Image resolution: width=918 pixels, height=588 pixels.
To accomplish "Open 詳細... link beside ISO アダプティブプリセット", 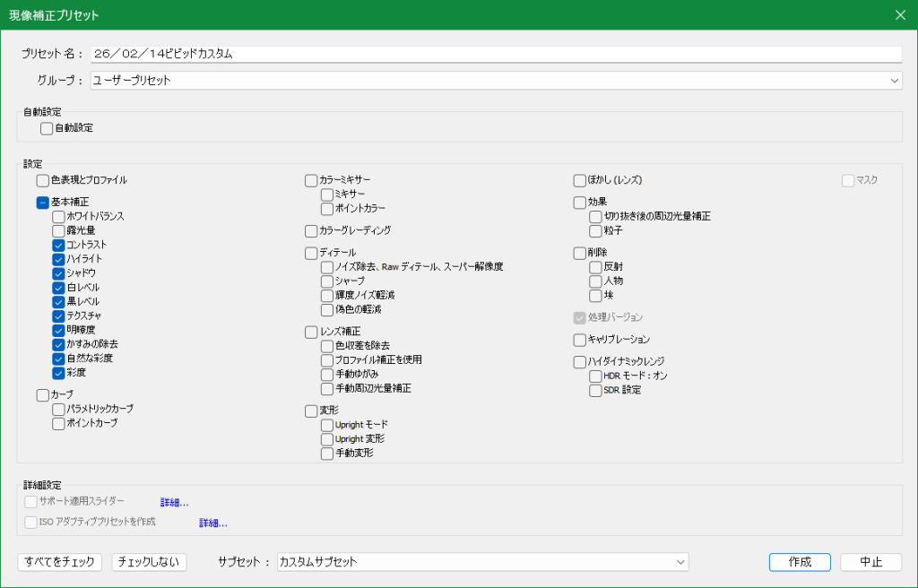I will click(x=212, y=523).
